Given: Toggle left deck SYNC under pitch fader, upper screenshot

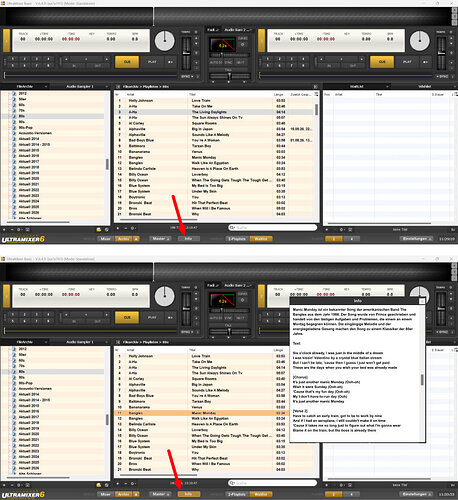Looking at the screenshot, I should 186,76.
